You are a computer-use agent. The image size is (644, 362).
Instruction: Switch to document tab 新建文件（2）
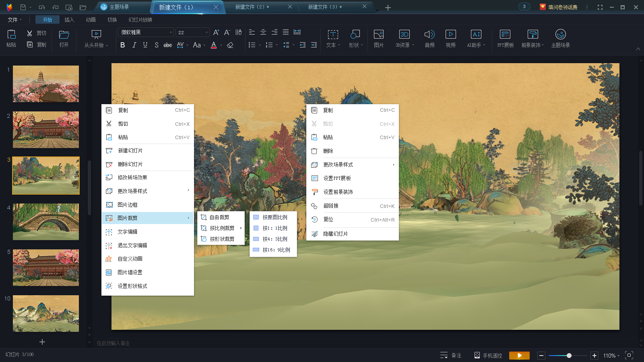coord(252,7)
